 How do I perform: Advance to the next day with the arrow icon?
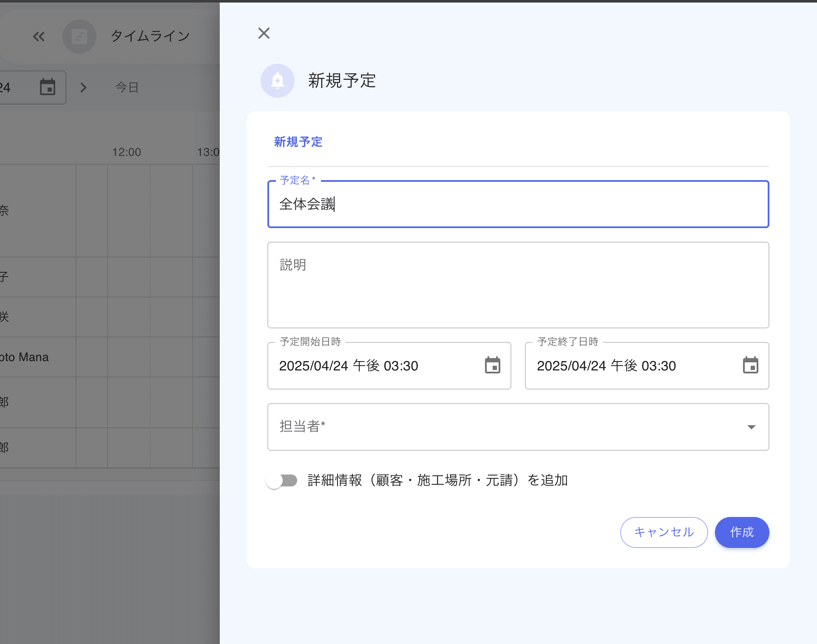point(83,88)
